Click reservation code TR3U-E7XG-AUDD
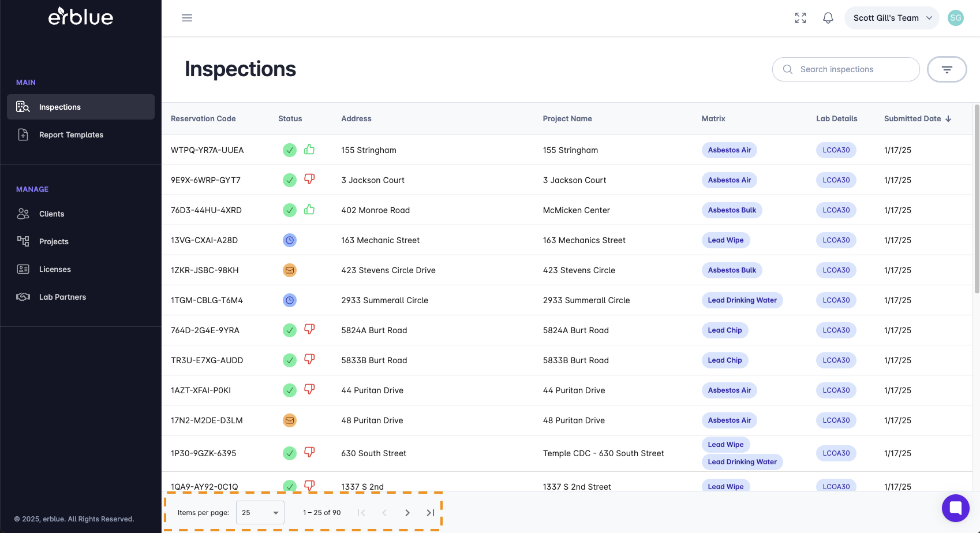The image size is (980, 533). 207,360
